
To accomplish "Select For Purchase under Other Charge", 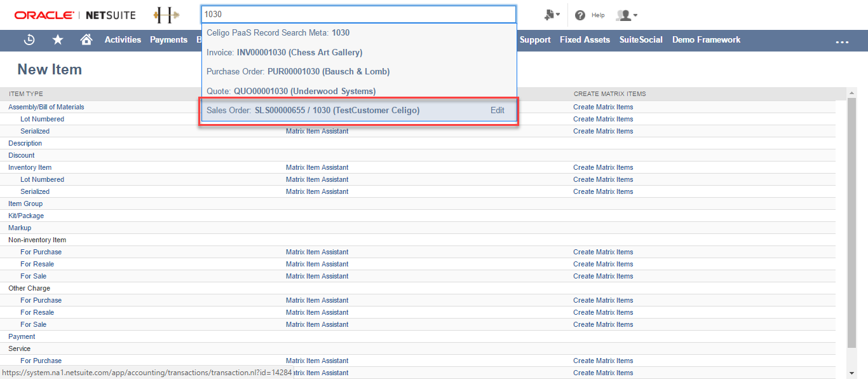I will pos(41,300).
